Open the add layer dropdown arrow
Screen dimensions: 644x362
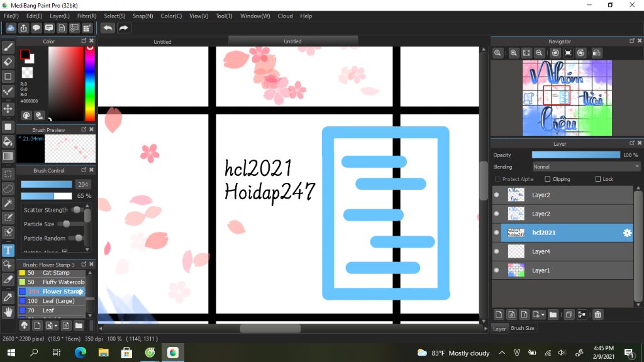543,315
